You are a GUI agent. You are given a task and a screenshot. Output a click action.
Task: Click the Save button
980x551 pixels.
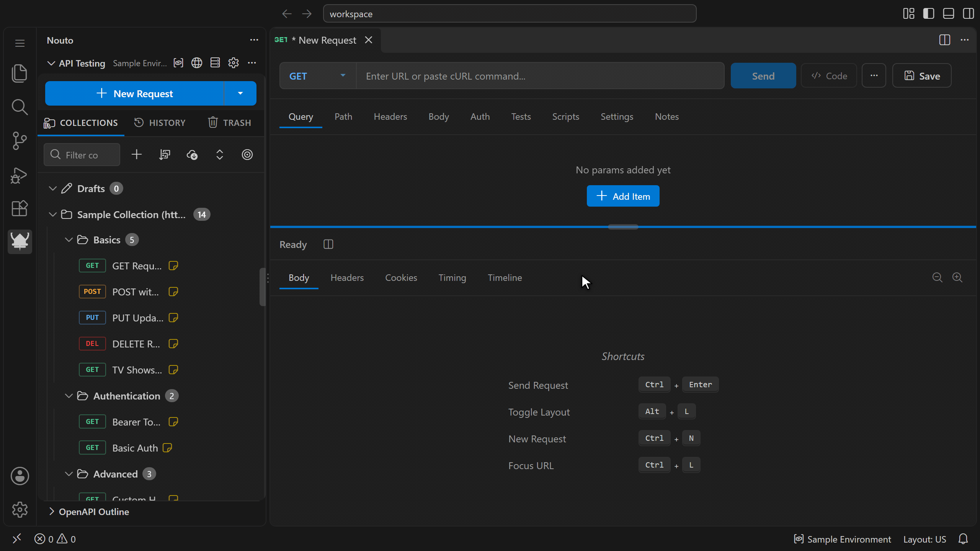(922, 76)
